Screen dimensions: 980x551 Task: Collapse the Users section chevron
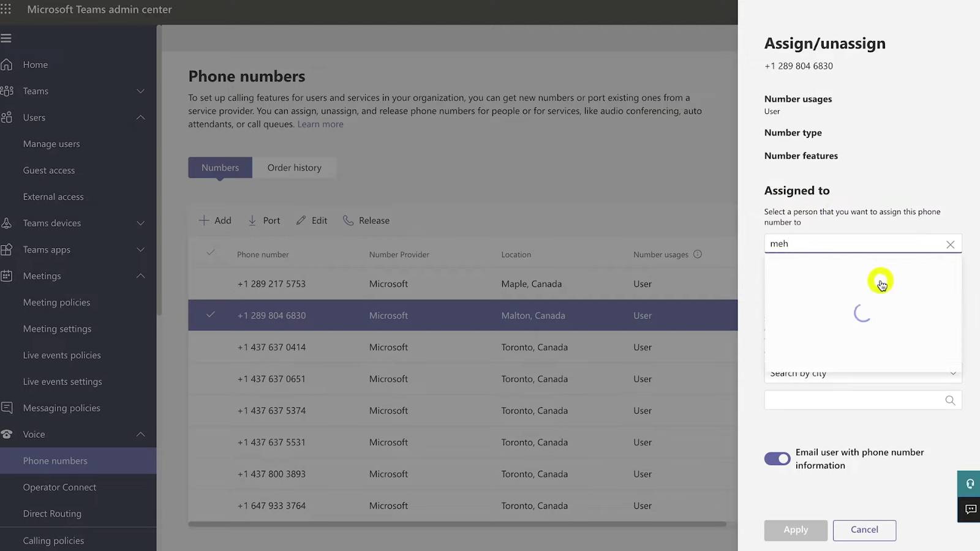[x=140, y=118]
